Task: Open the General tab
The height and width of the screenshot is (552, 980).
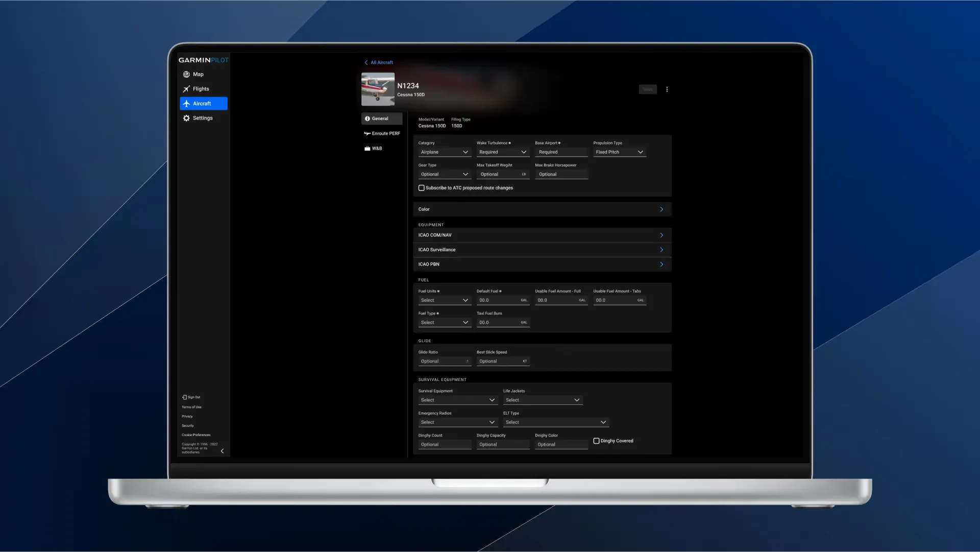Action: coord(382,118)
